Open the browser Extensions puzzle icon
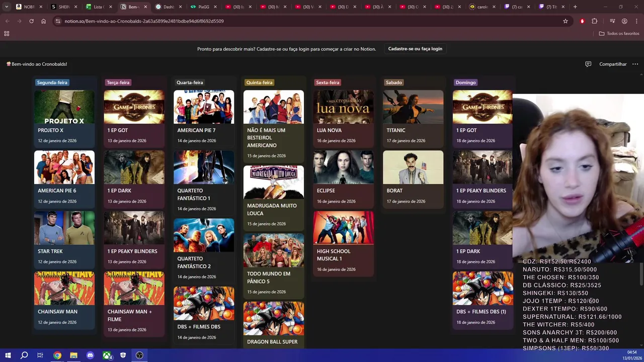Viewport: 644px width, 362px height. [x=594, y=21]
